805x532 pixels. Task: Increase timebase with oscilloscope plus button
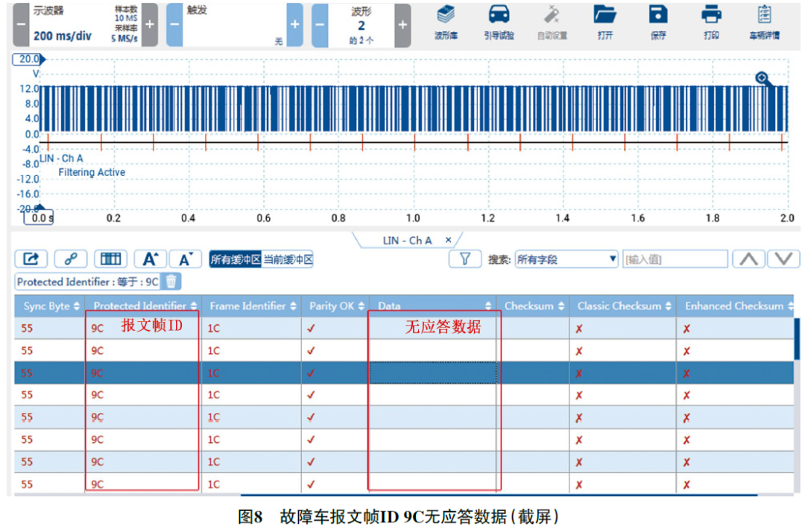click(x=150, y=25)
